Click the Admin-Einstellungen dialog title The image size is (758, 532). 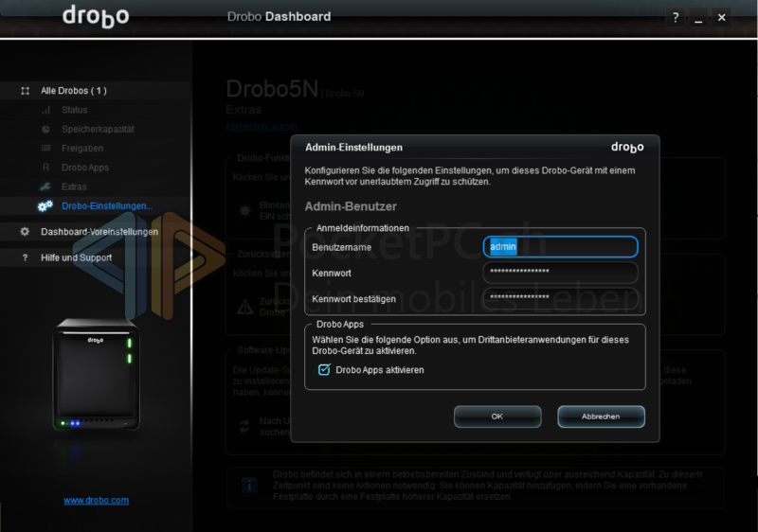coord(353,148)
